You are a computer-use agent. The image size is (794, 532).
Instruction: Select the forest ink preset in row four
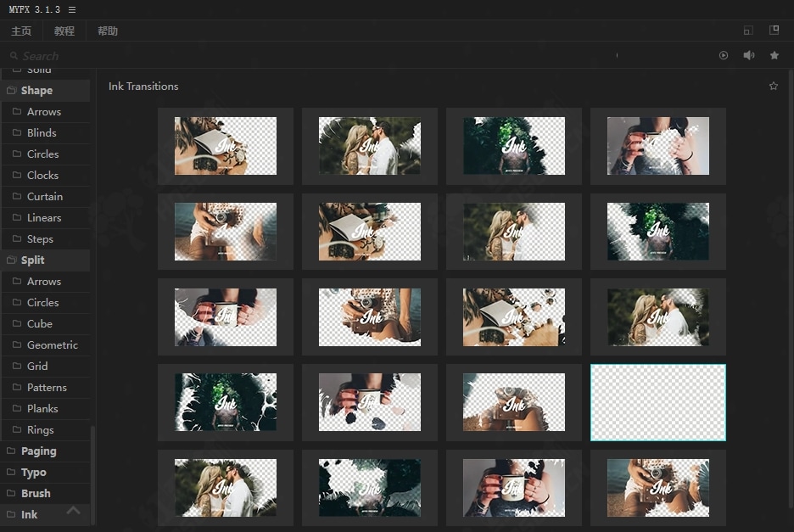[226, 402]
